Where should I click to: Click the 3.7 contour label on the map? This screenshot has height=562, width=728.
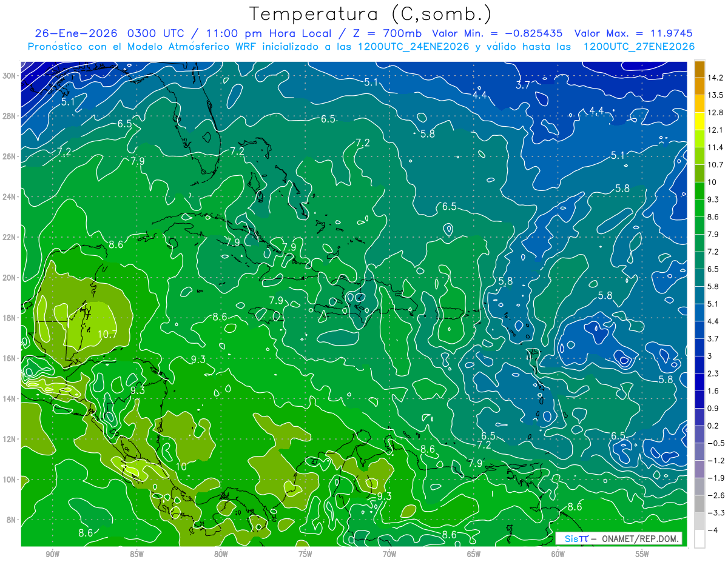(x=523, y=85)
